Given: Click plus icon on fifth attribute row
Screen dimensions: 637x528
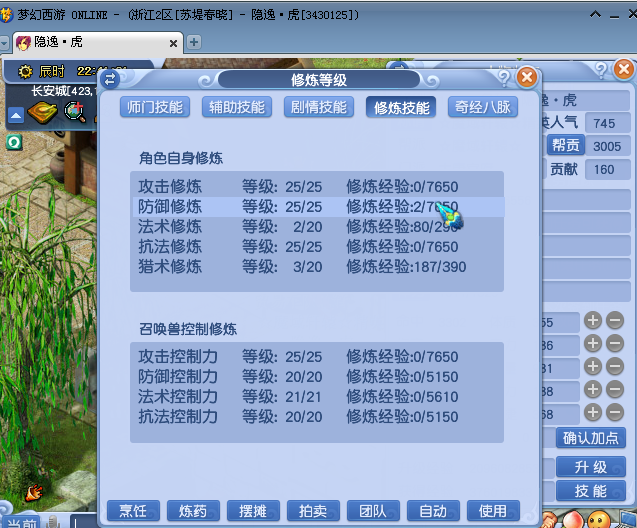Looking at the screenshot, I should coord(593,412).
